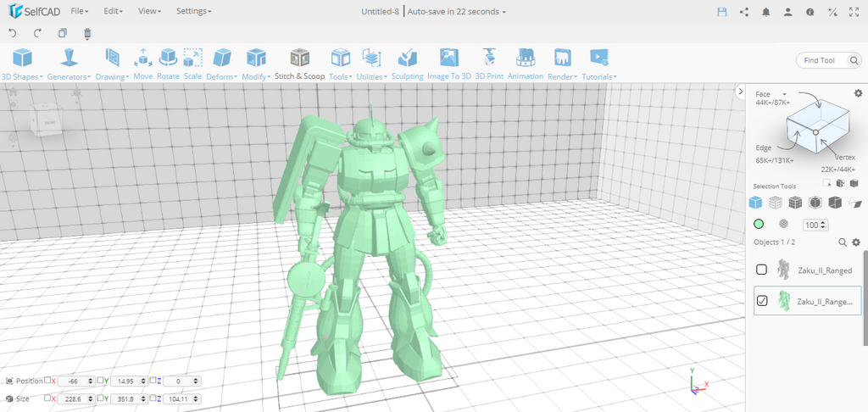The image size is (868, 412).
Task: Open the Edit menu
Action: [114, 11]
